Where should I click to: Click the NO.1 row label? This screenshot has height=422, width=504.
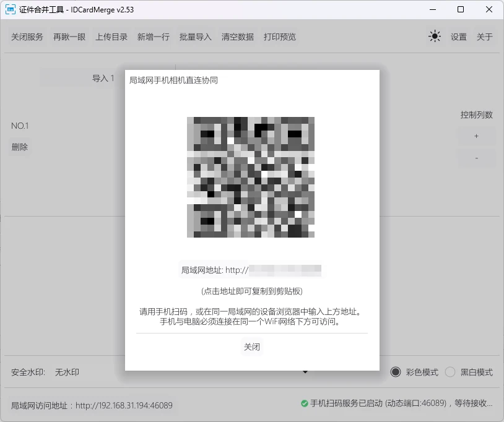tap(20, 126)
